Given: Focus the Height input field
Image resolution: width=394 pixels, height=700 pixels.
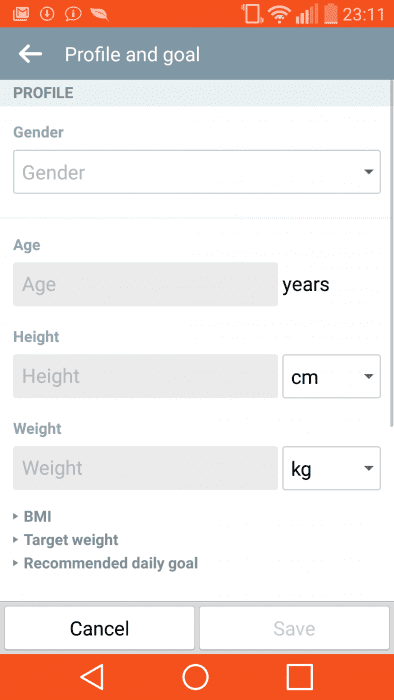Looking at the screenshot, I should [145, 376].
